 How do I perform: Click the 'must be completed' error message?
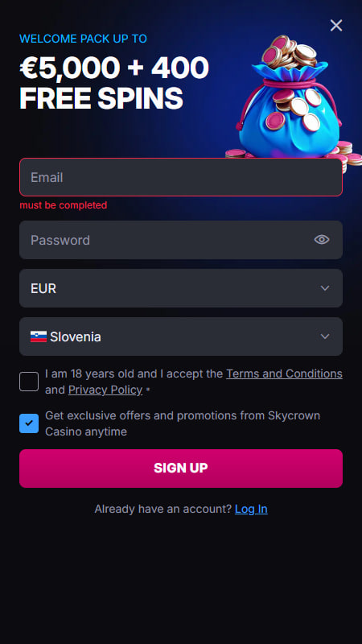point(64,205)
